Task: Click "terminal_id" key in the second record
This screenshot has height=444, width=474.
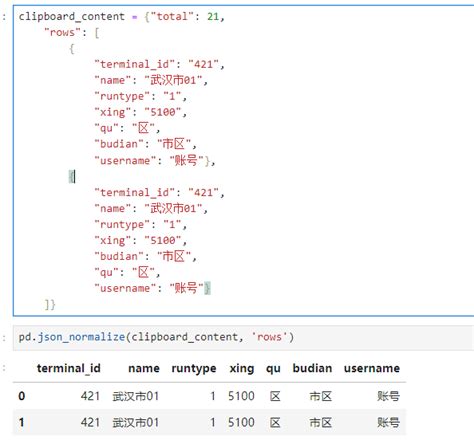Action: pos(134,192)
